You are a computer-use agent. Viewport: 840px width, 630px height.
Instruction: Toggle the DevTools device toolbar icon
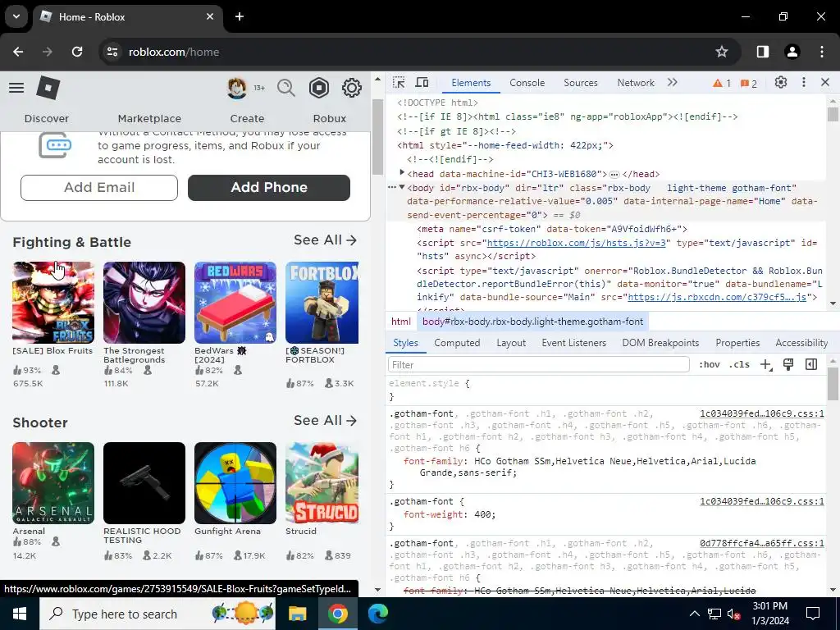422,83
